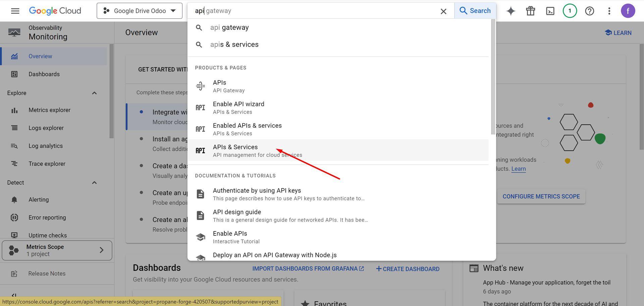Screen dimensions: 644x306
Task: Activate Cloud Shell terminal icon
Action: coord(550,11)
